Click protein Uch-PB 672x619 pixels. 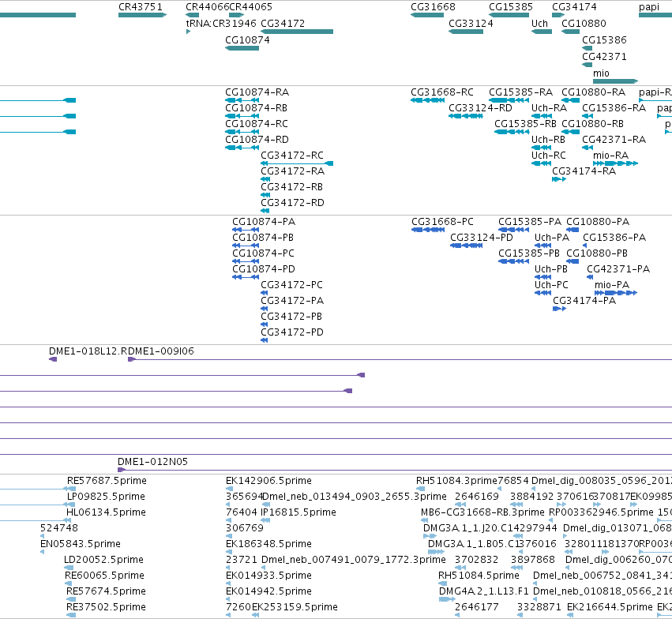543,277
